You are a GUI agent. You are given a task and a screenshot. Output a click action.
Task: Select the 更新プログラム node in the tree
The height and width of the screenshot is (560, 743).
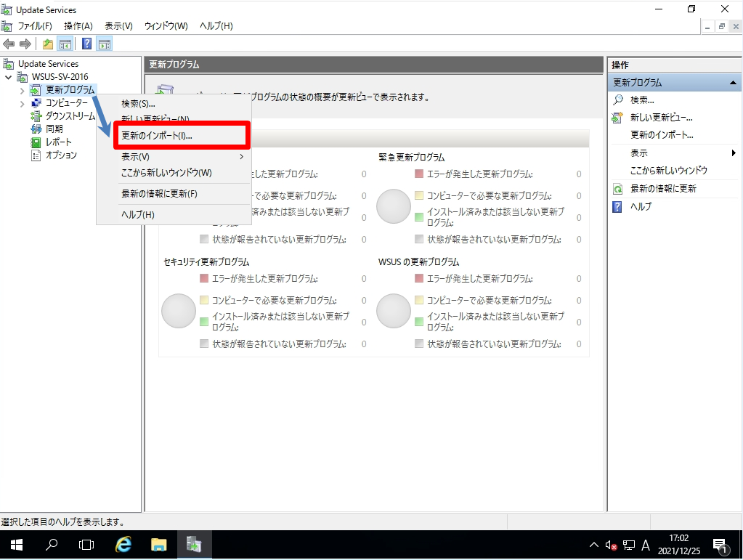[70, 89]
